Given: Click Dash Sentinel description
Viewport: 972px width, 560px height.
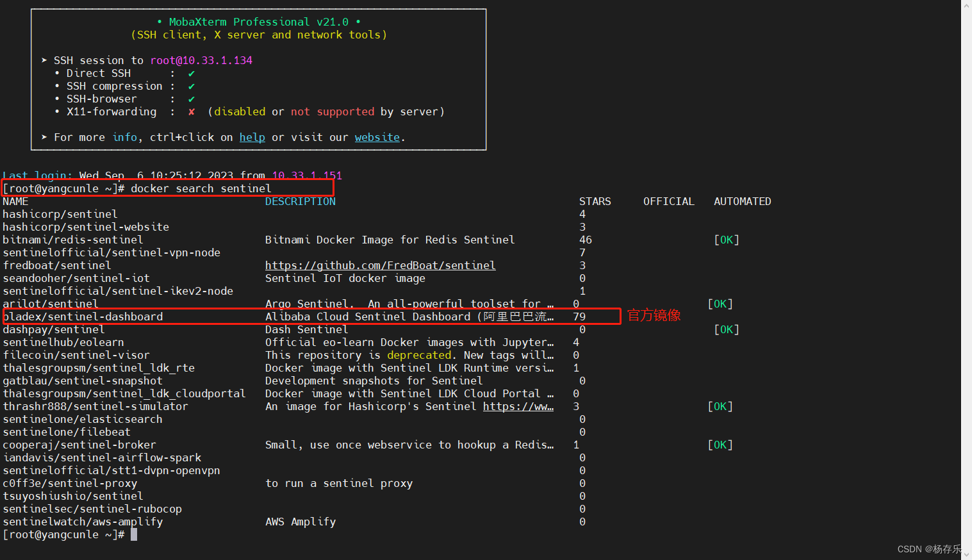Looking at the screenshot, I should tap(307, 329).
